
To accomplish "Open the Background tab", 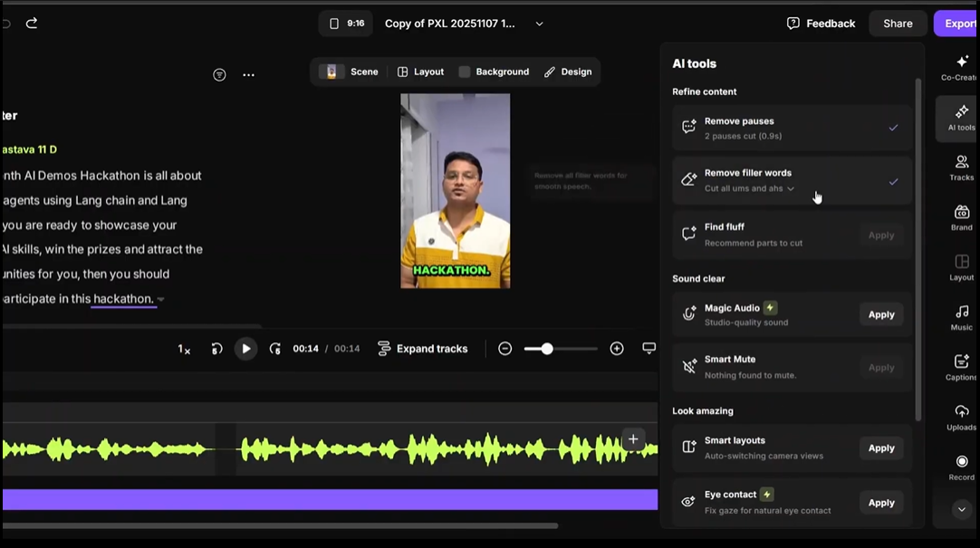I will tap(494, 72).
